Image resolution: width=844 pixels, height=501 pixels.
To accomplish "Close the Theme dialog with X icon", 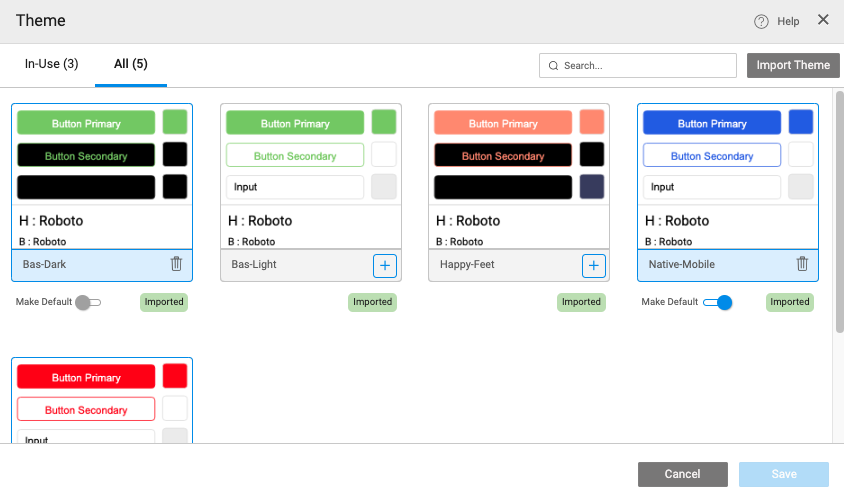I will point(823,20).
